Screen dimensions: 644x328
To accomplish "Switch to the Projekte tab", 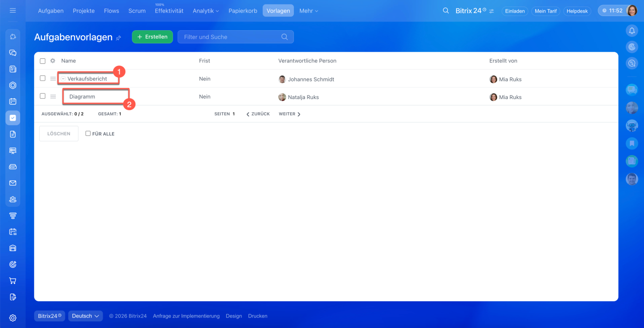I will (84, 11).
